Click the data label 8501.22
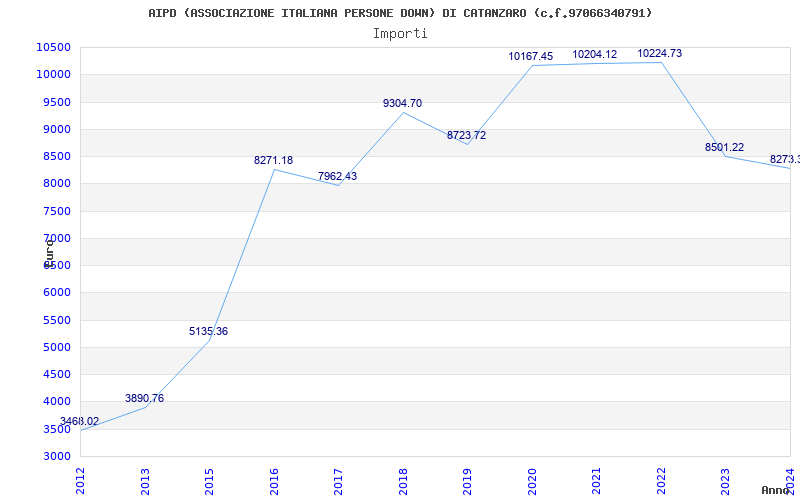This screenshot has width=800, height=500. point(724,147)
